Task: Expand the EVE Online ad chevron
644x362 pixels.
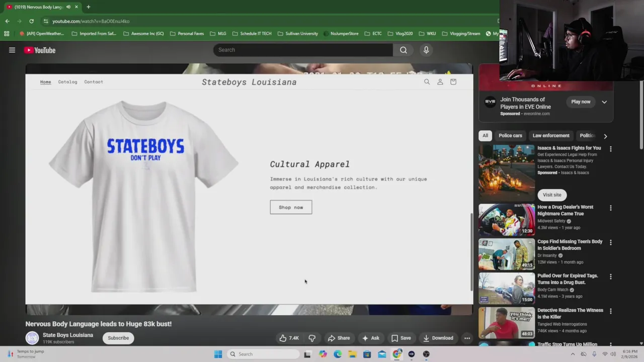Action: [x=604, y=102]
